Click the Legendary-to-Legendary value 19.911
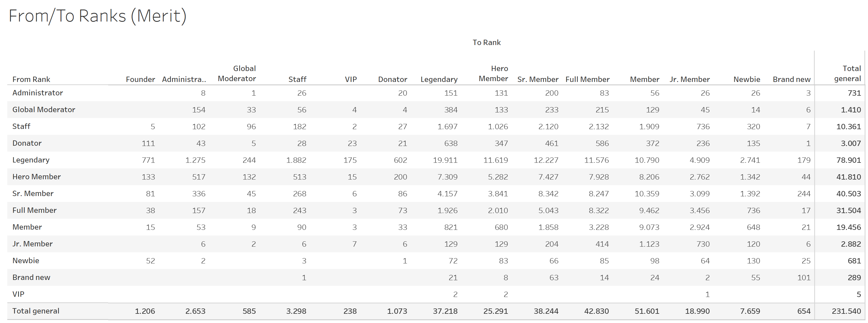This screenshot has width=868, height=323. click(445, 160)
